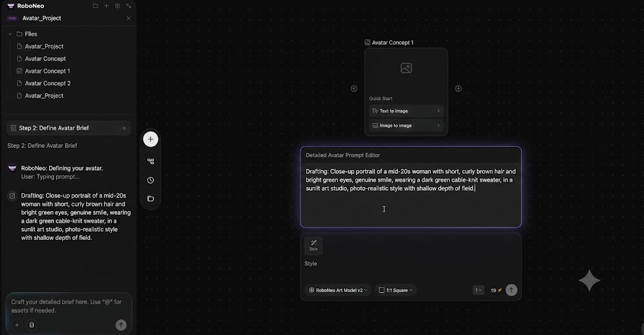Open history clock icon on canvas toolbar
This screenshot has height=335, width=644.
(x=151, y=181)
